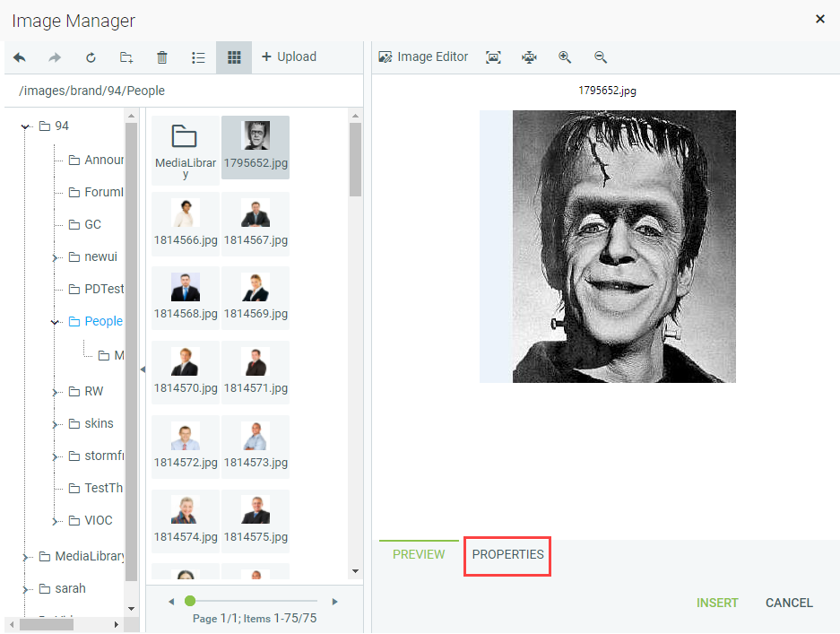
Task: Click the best fit icon
Action: pos(493,57)
